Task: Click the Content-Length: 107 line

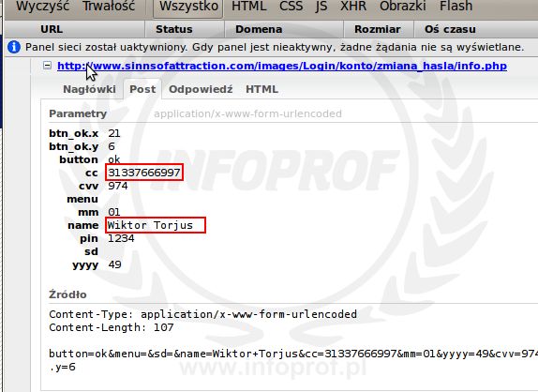Action: tap(112, 327)
